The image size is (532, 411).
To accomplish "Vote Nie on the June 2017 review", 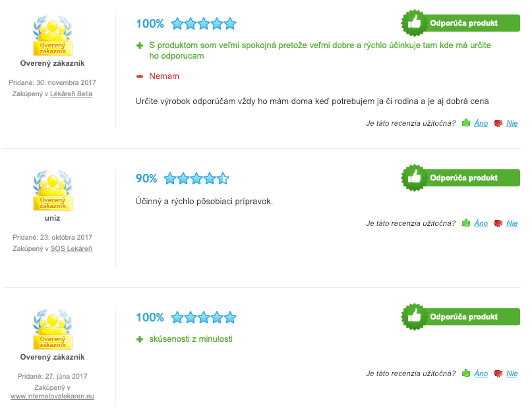I will point(512,373).
